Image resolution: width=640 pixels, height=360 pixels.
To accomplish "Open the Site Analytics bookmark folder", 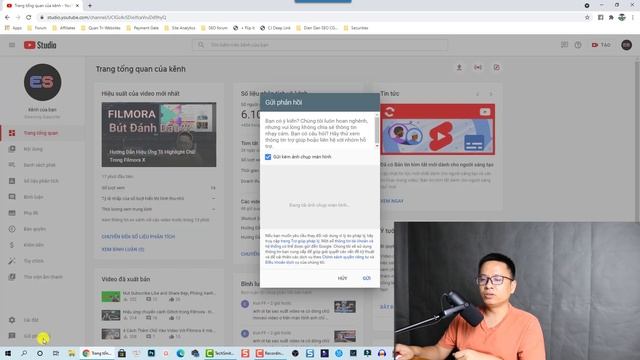I will pyautogui.click(x=180, y=28).
